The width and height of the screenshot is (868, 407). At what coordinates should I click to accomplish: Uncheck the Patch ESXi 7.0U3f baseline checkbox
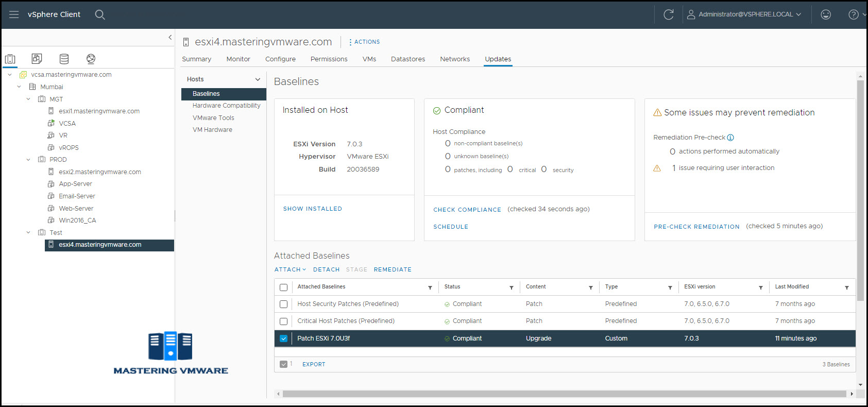pos(283,338)
